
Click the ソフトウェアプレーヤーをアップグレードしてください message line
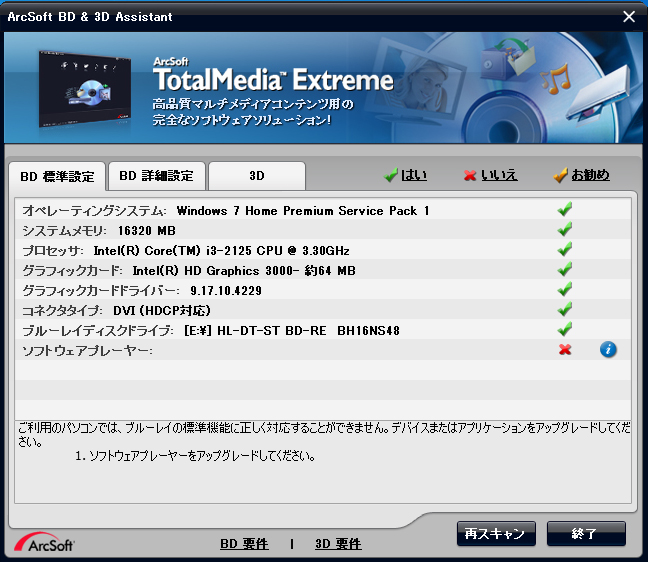coord(195,456)
